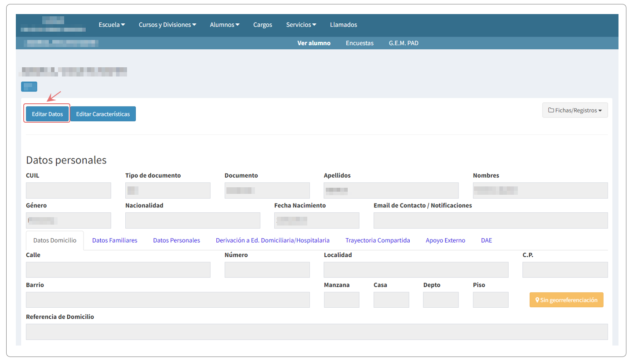This screenshot has width=633, height=364.
Task: Switch to the Datos Domicilio tab
Action: coord(55,240)
